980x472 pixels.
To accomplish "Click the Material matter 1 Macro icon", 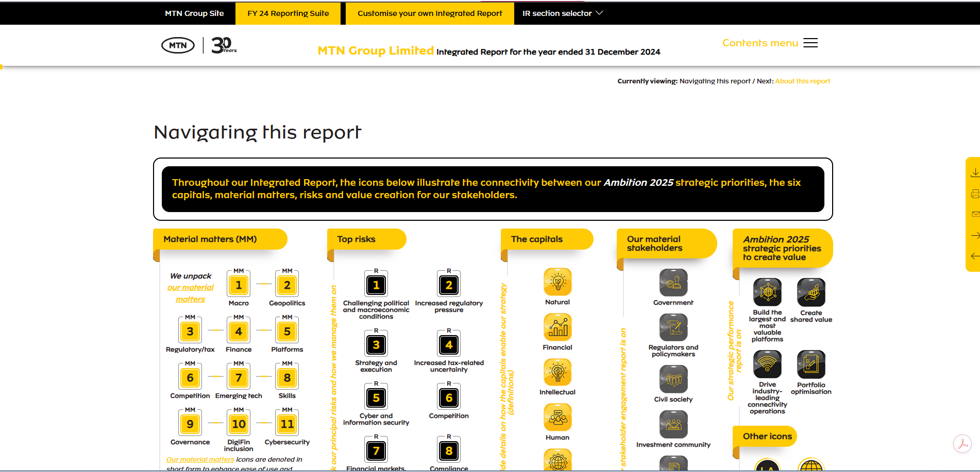I will click(239, 285).
